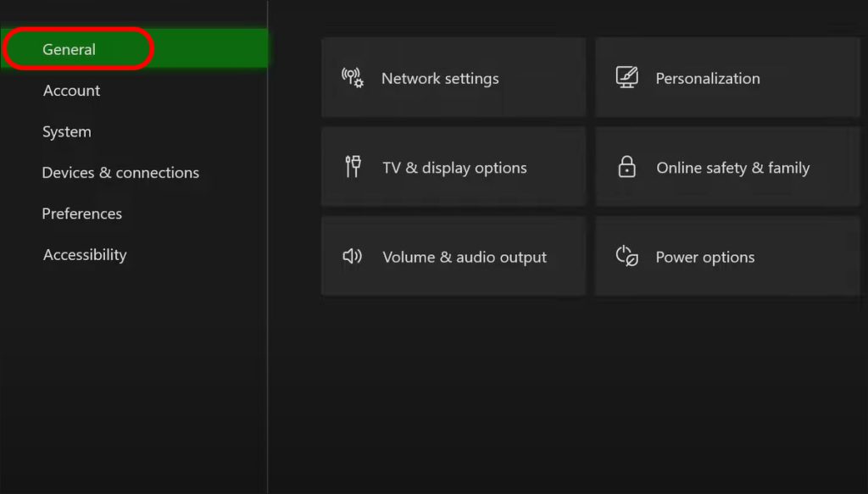The width and height of the screenshot is (868, 494).
Task: Click the Power options icon
Action: coord(627,256)
